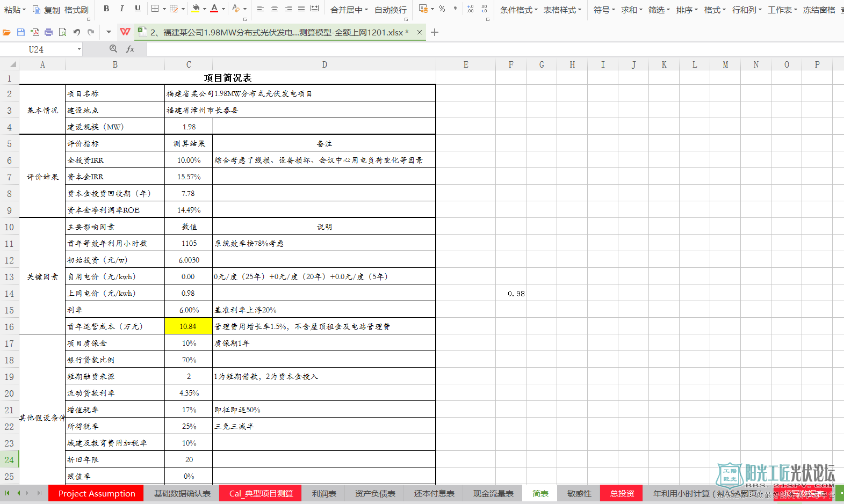The image size is (844, 504).
Task: Click the format painter (格式刷) button
Action: click(76, 10)
